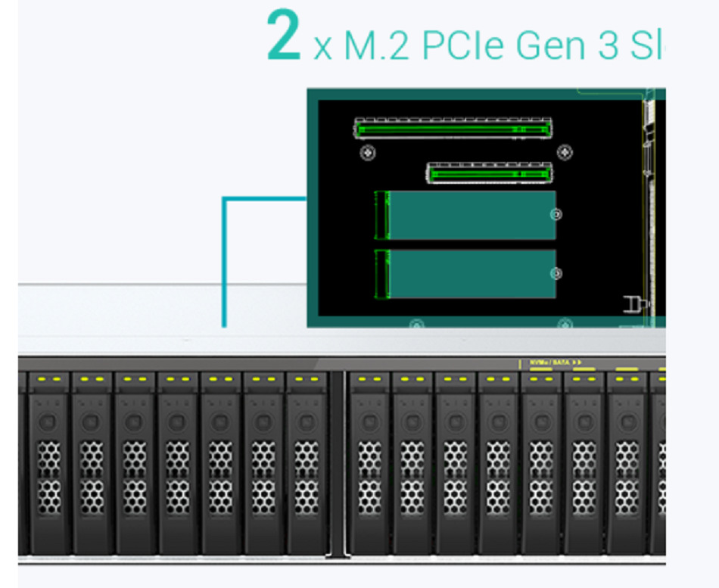Select the shorter PCIe slot in diagram
This screenshot has height=588, width=719.
(489, 173)
